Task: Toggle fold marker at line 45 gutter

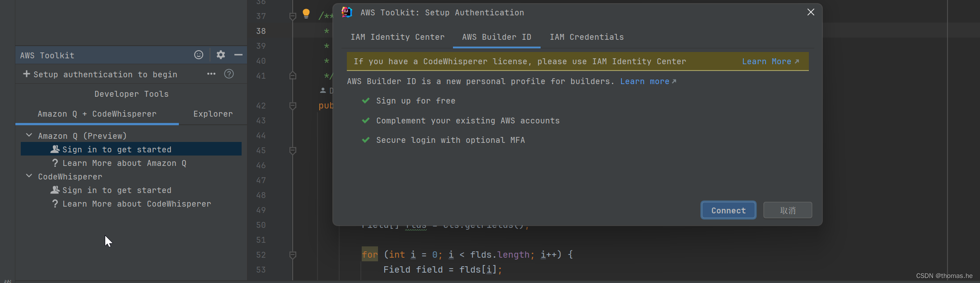Action: 293,151
